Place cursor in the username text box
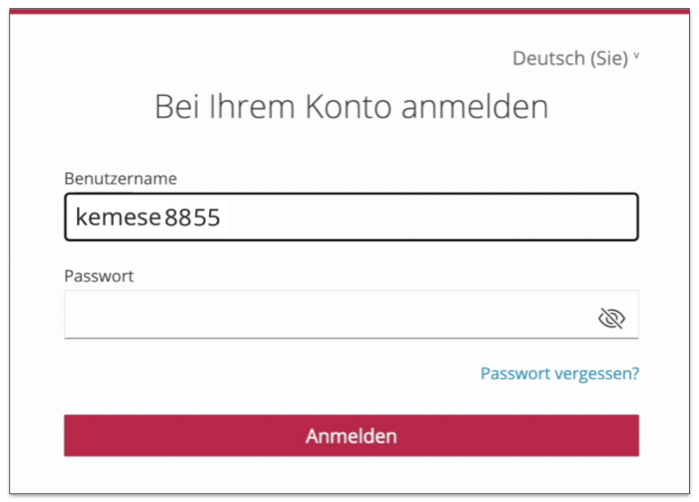Image resolution: width=699 pixels, height=502 pixels. 400,217
